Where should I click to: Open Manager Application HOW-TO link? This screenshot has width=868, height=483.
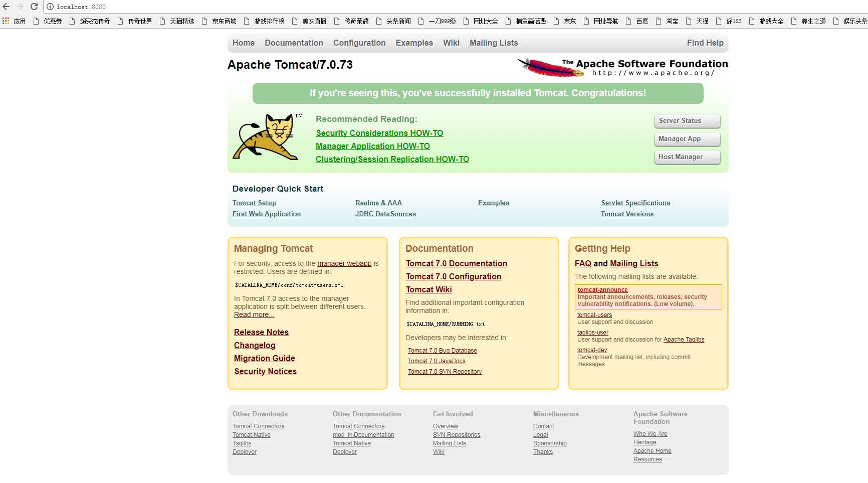[373, 146]
